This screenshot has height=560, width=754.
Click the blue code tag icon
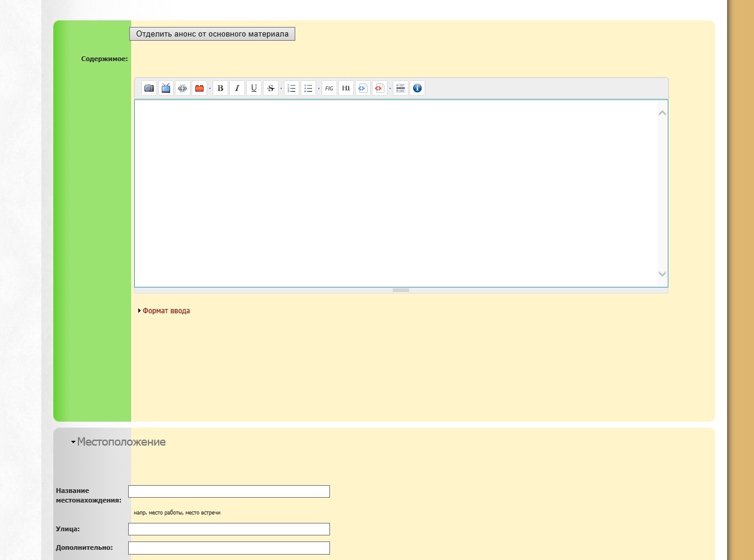tap(363, 88)
